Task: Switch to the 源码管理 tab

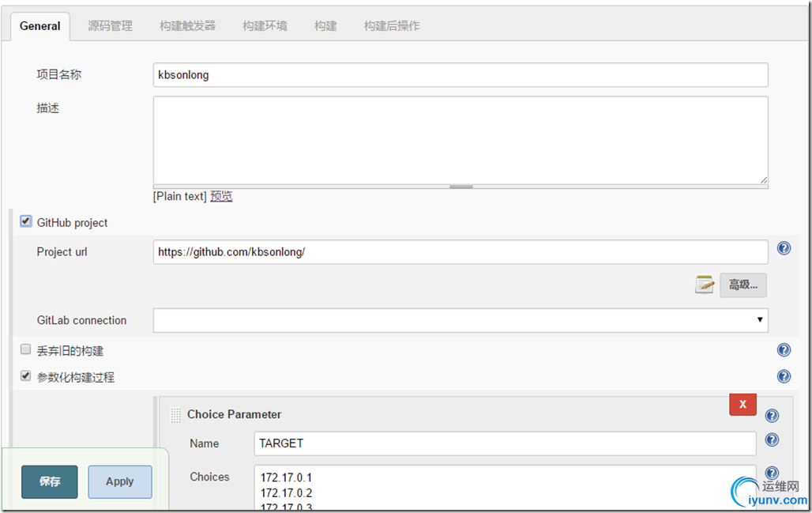Action: (x=110, y=26)
